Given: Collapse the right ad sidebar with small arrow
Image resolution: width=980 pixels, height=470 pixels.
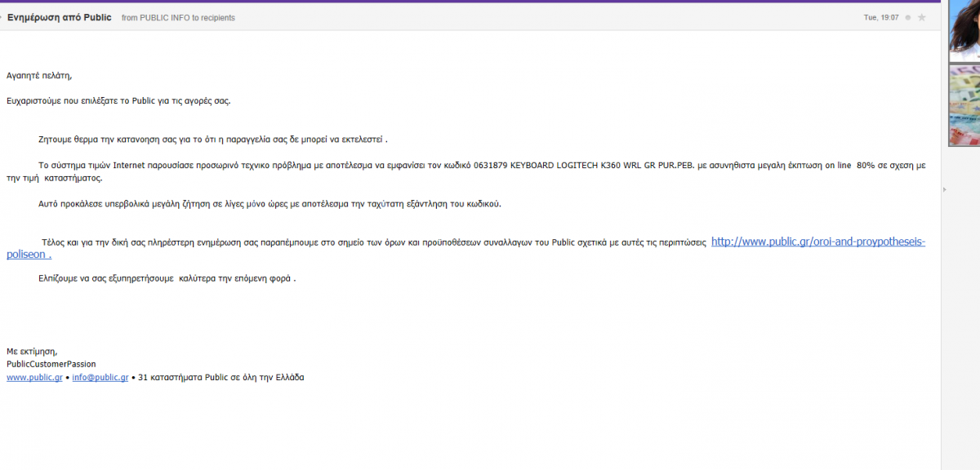Looking at the screenshot, I should [x=944, y=189].
